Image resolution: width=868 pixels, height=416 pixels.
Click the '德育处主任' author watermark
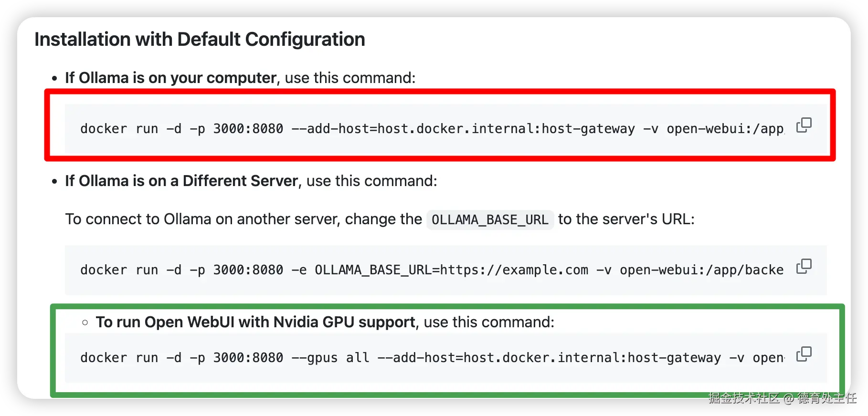click(826, 398)
